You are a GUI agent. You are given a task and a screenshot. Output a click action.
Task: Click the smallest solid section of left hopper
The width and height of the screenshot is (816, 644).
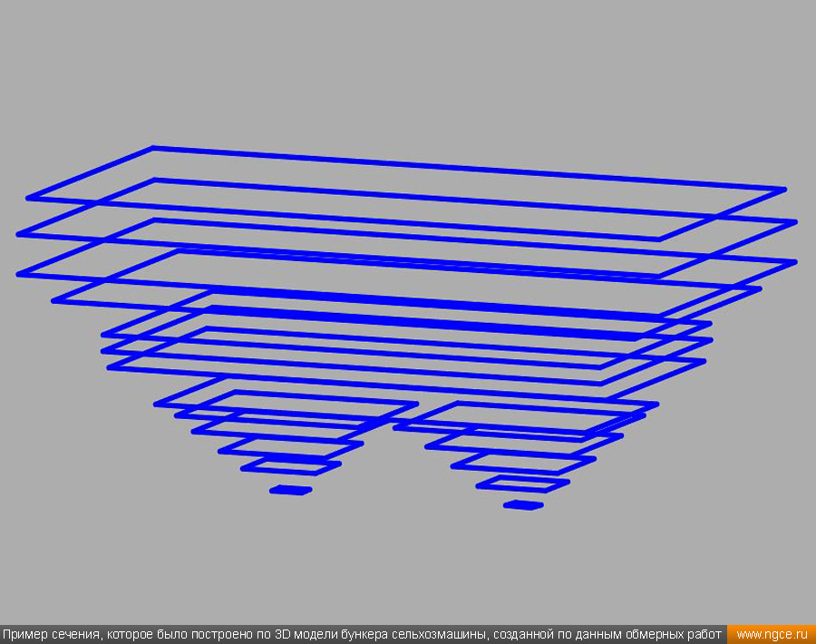290,491
